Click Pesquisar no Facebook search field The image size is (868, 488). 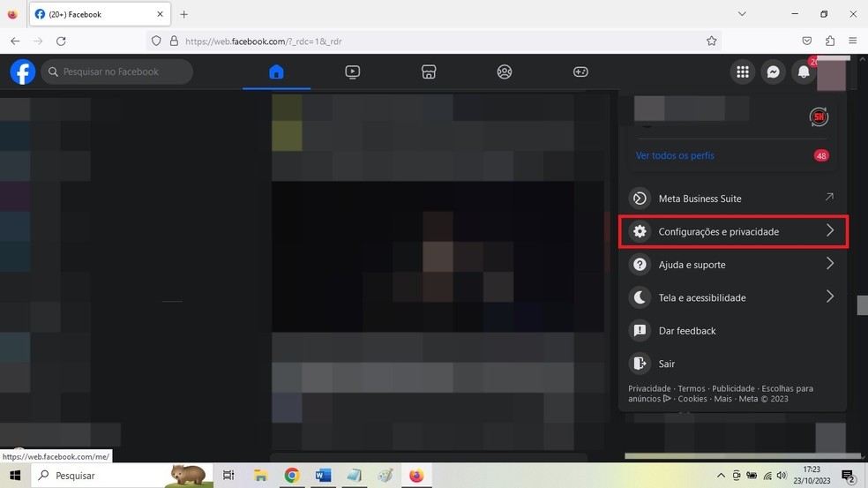tap(116, 72)
